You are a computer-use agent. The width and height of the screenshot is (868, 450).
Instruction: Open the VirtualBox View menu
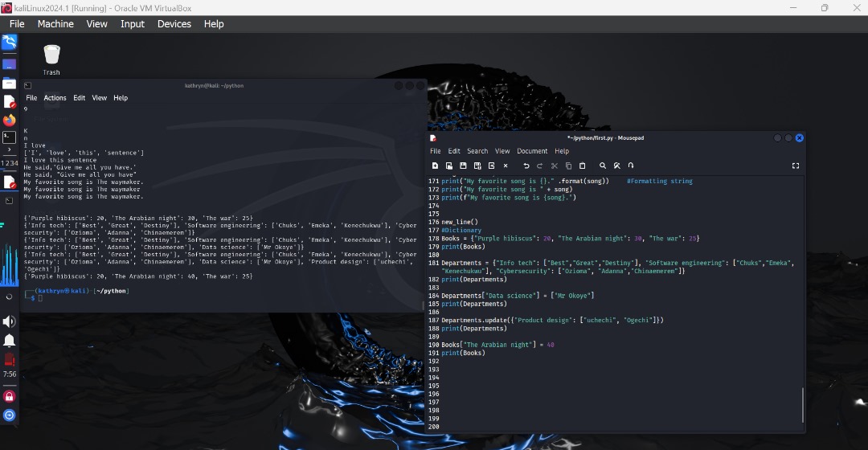coord(97,24)
